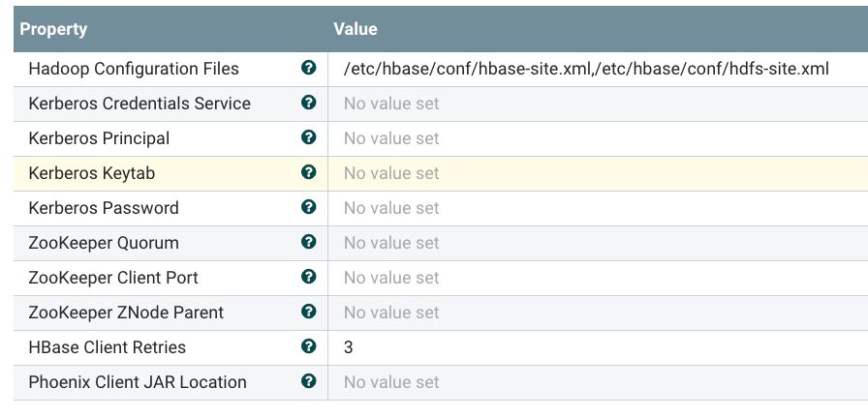Image resolution: width=868 pixels, height=418 pixels.
Task: Set value for Kerberos Credentials Service
Action: point(392,104)
